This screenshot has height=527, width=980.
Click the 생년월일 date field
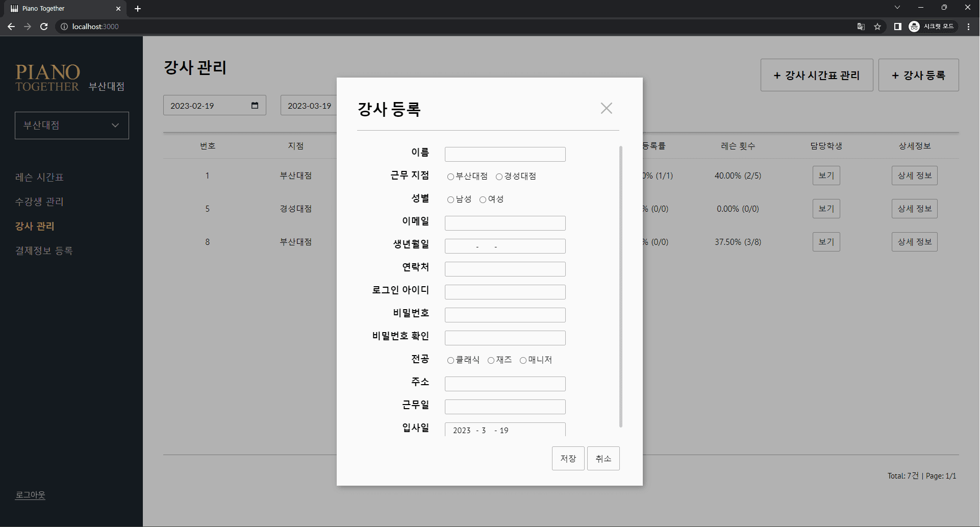[x=505, y=246]
